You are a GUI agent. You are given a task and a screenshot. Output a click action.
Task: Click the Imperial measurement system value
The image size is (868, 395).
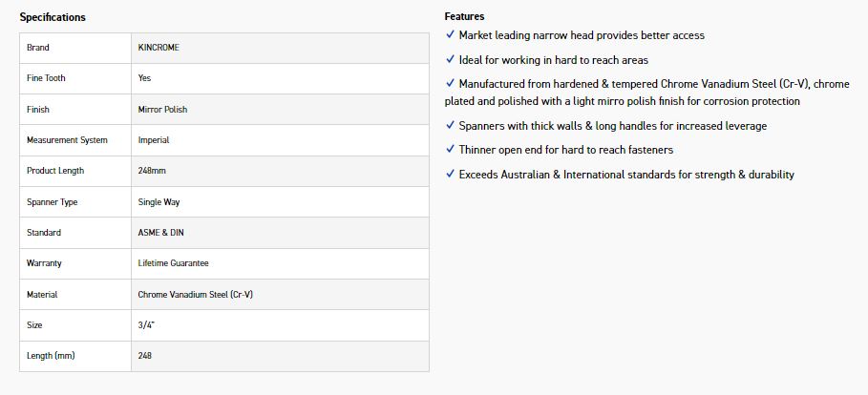pos(154,140)
